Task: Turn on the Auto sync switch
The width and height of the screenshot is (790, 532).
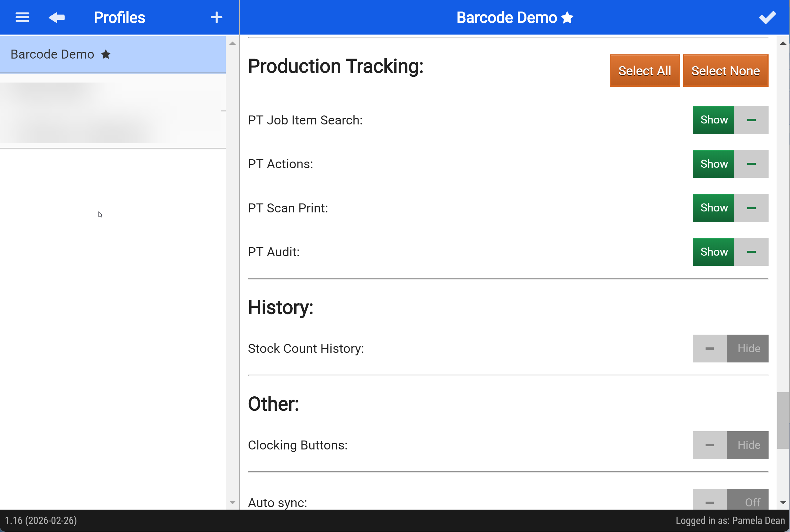Action: [730, 499]
